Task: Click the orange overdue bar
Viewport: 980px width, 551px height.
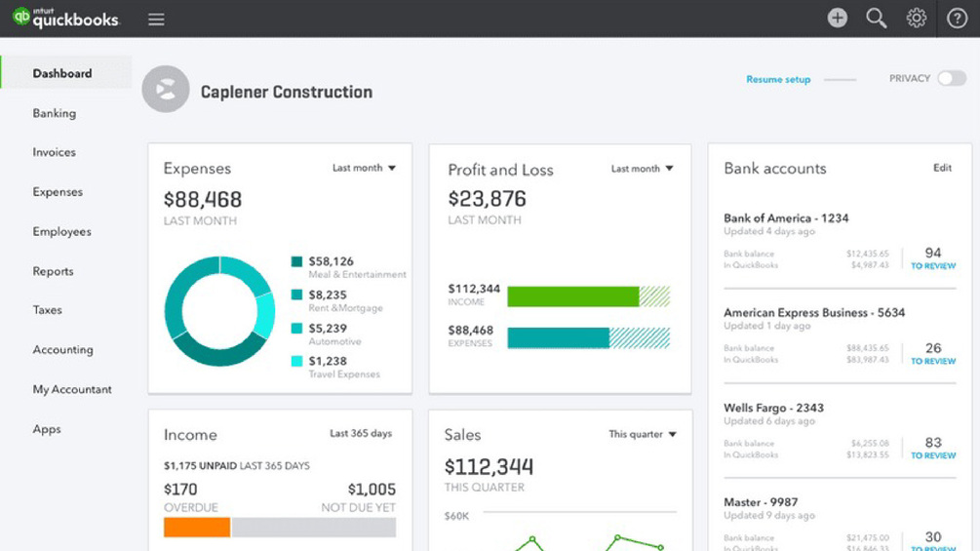Action: (x=197, y=528)
